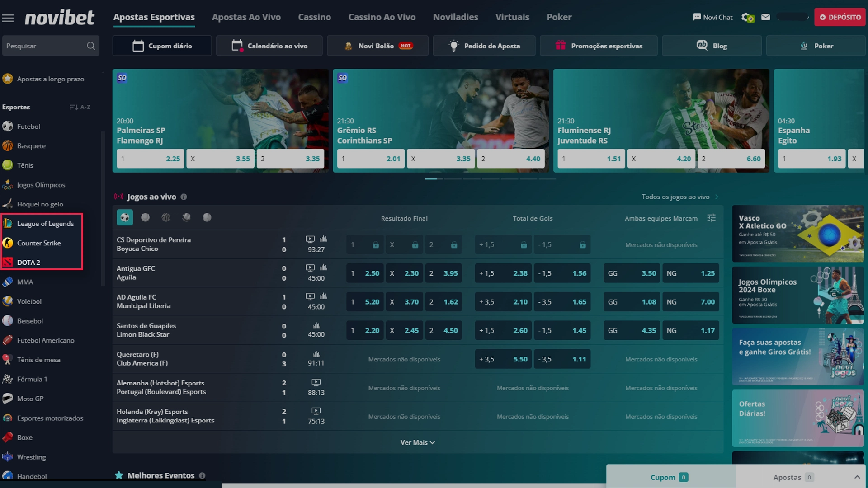Open stats icon for AD Aguila FC
Viewport: 868px width, 488px height.
[x=323, y=296]
